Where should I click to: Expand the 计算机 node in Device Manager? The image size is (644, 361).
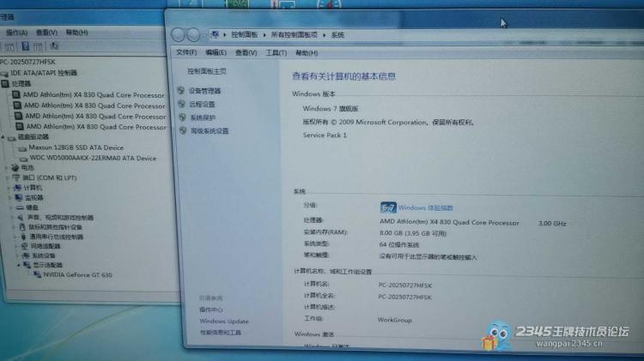[9, 188]
